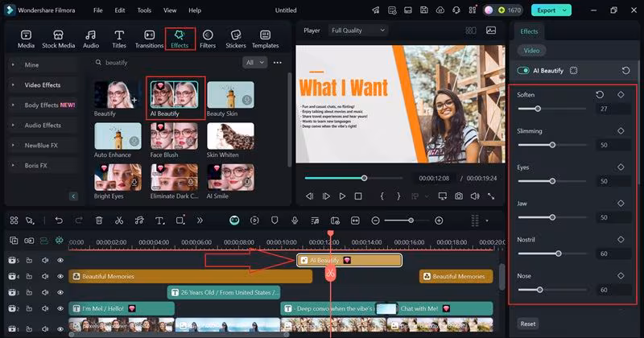644x338 pixels.
Task: Open the more options ellipsis in effects panel
Action: coord(278,63)
